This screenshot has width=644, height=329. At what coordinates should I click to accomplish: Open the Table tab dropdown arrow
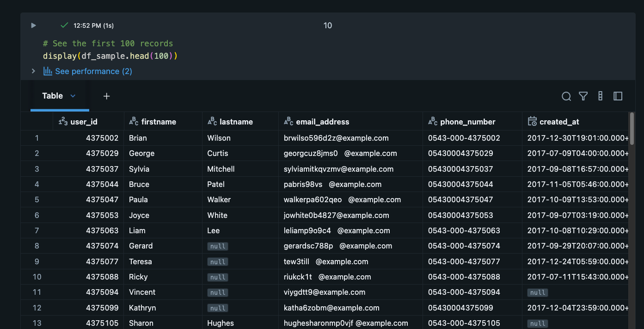(73, 96)
